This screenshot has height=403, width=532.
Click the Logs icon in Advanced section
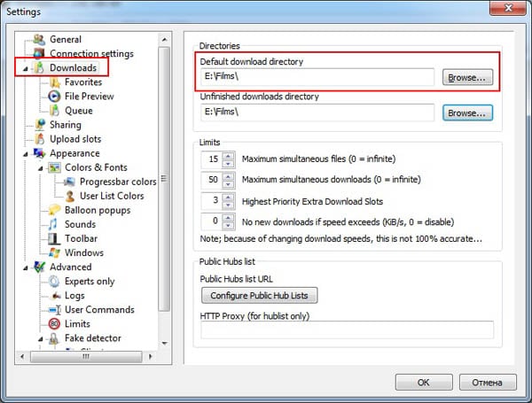54,295
